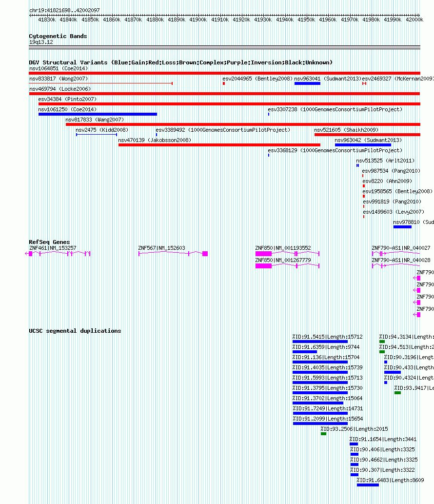Click the chr19:41821698..42002097 coordinates label
434x504 pixels.
[64, 10]
